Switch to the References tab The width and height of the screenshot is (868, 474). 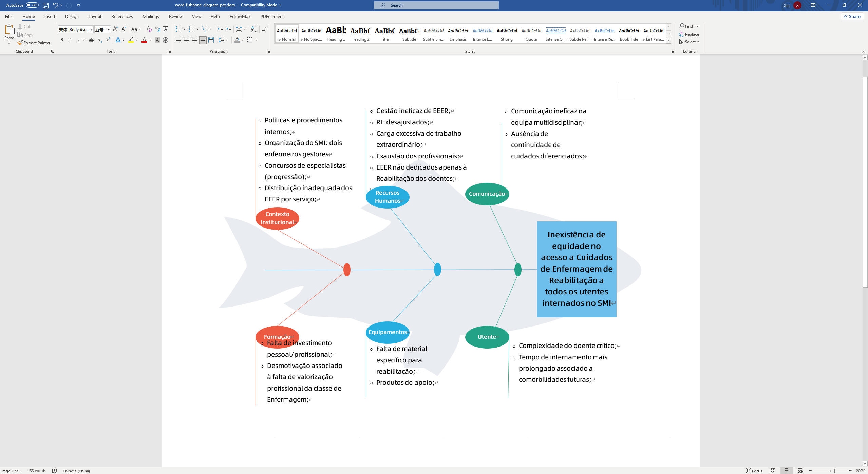[122, 16]
